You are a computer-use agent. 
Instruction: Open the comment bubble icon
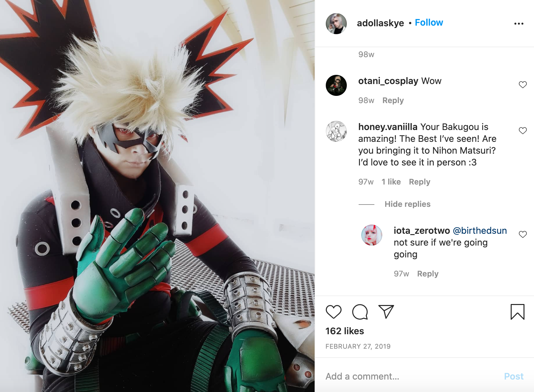360,312
